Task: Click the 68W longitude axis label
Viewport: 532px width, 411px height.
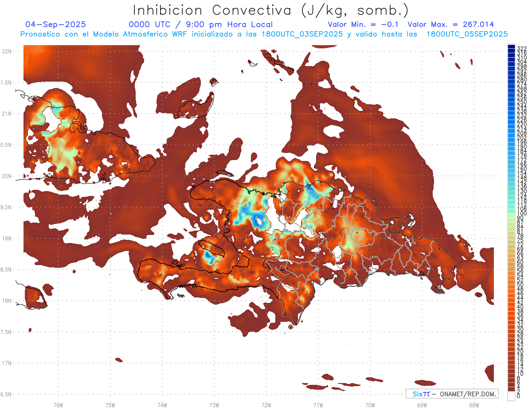Action: pyautogui.click(x=474, y=405)
